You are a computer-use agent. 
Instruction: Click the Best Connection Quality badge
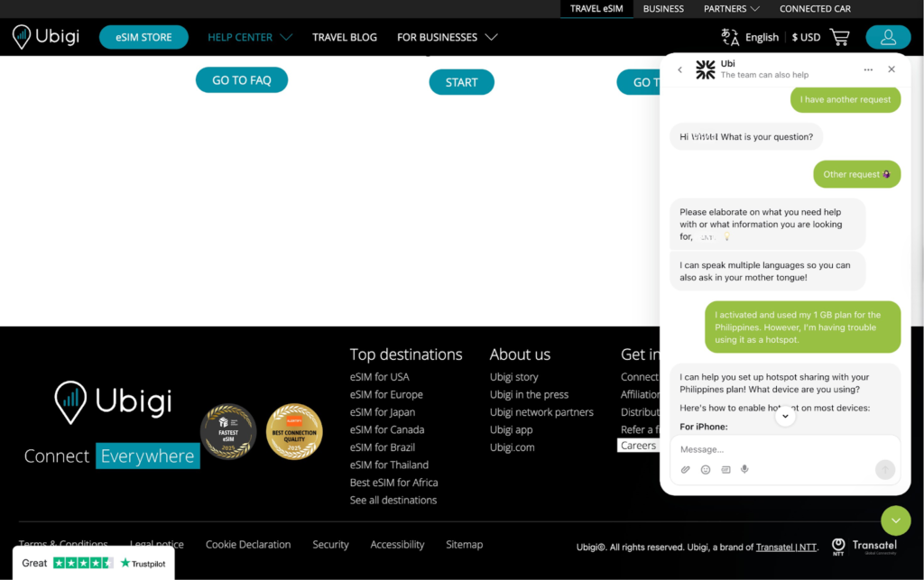tap(294, 431)
